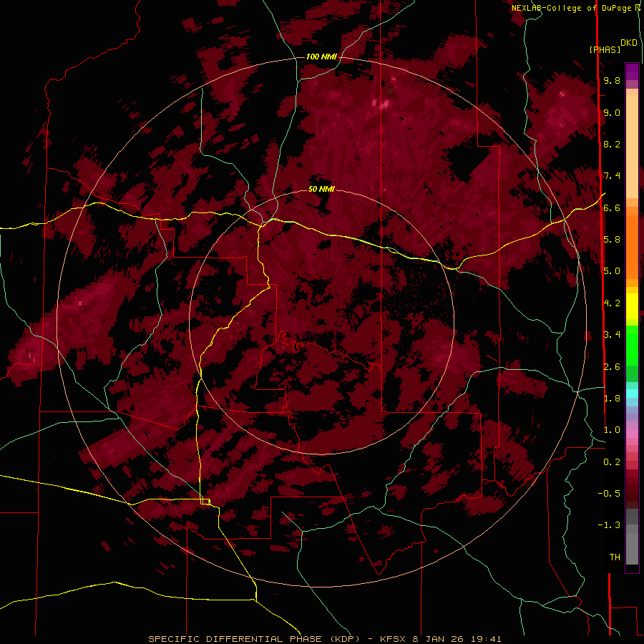Image resolution: width=644 pixels, height=644 pixels.
Task: Click the 9.8 value on color scale
Action: pyautogui.click(x=612, y=80)
